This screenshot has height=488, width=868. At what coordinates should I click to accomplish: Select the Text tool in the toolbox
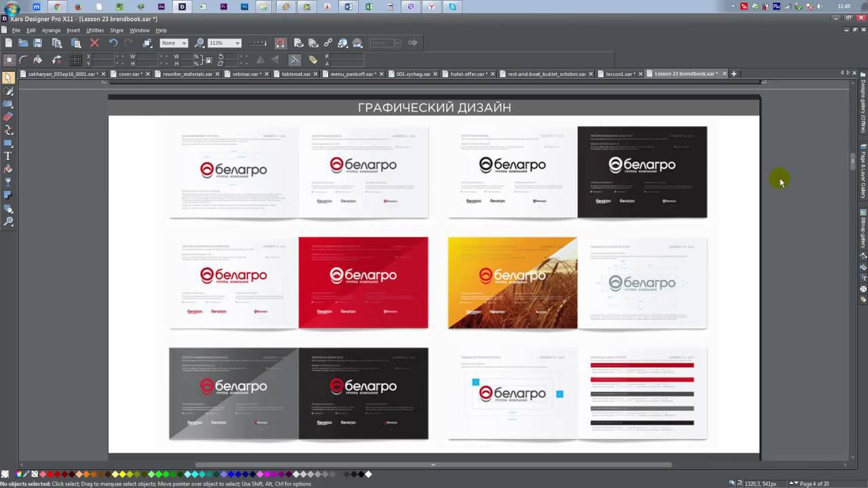point(8,156)
